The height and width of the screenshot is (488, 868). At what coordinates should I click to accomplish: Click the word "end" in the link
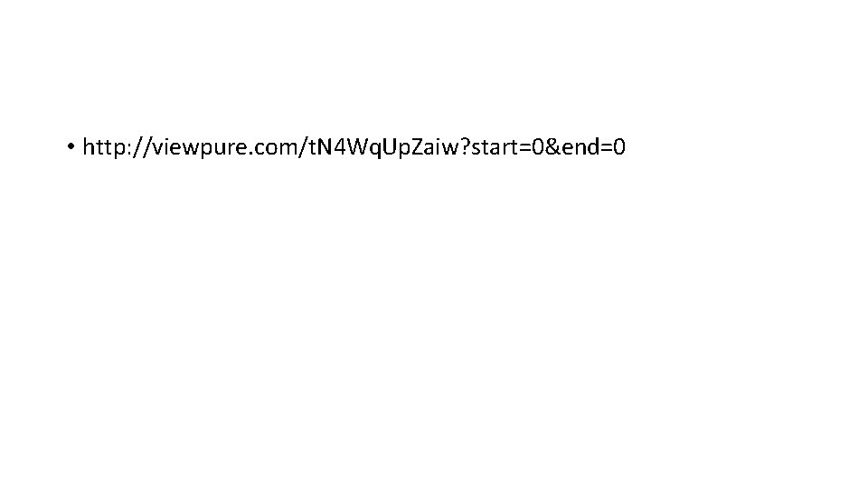click(x=580, y=147)
